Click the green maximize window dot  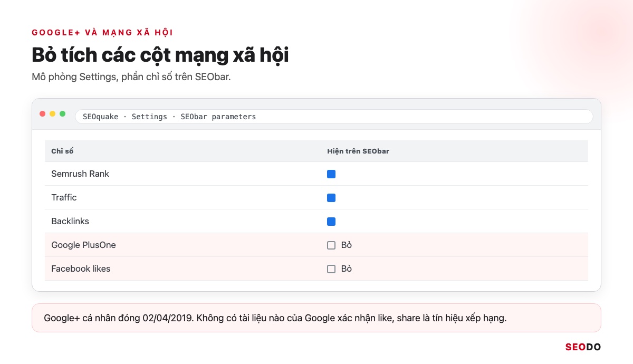pos(63,114)
